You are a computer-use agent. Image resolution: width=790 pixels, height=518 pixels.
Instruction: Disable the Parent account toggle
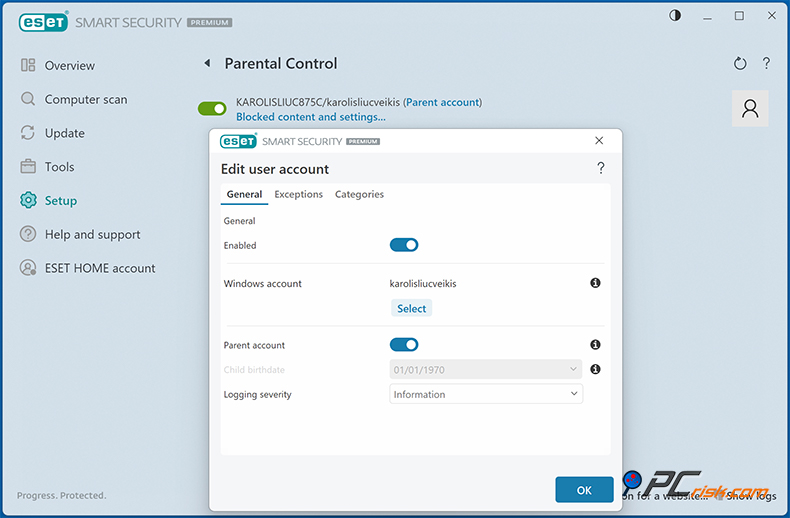(x=404, y=345)
